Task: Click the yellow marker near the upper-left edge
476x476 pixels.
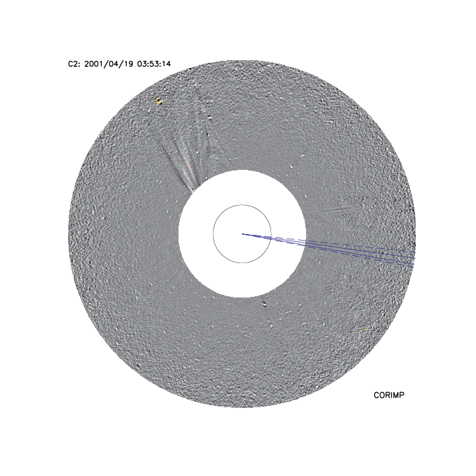Action: pos(158,101)
